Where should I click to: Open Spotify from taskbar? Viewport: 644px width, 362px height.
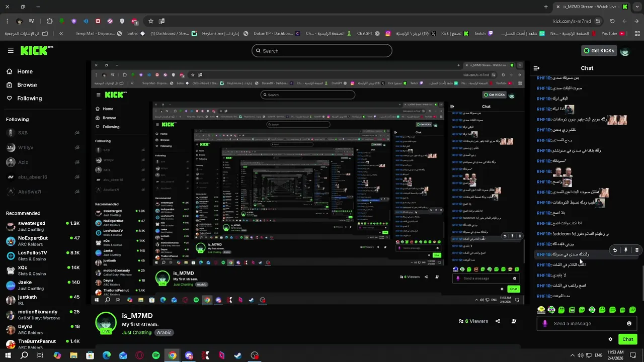pyautogui.click(x=156, y=355)
